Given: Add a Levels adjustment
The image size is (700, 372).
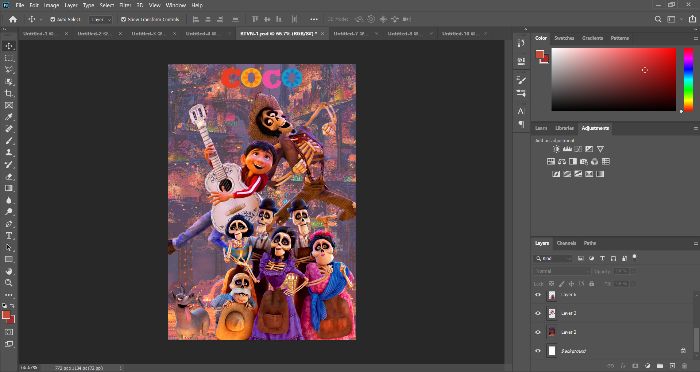Looking at the screenshot, I should click(567, 149).
